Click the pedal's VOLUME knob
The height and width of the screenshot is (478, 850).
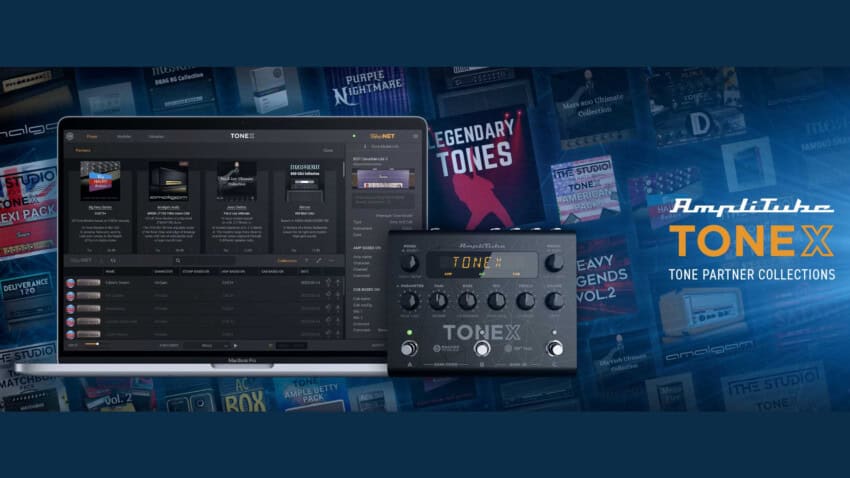(553, 300)
